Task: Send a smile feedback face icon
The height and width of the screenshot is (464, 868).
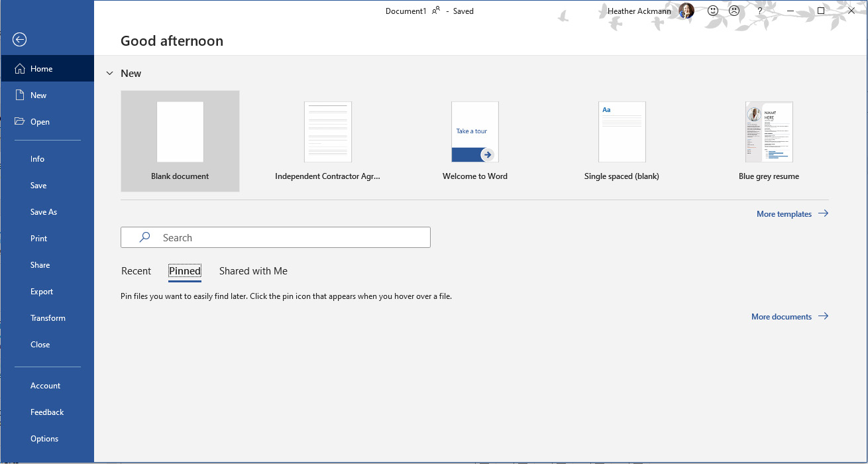Action: pyautogui.click(x=713, y=11)
